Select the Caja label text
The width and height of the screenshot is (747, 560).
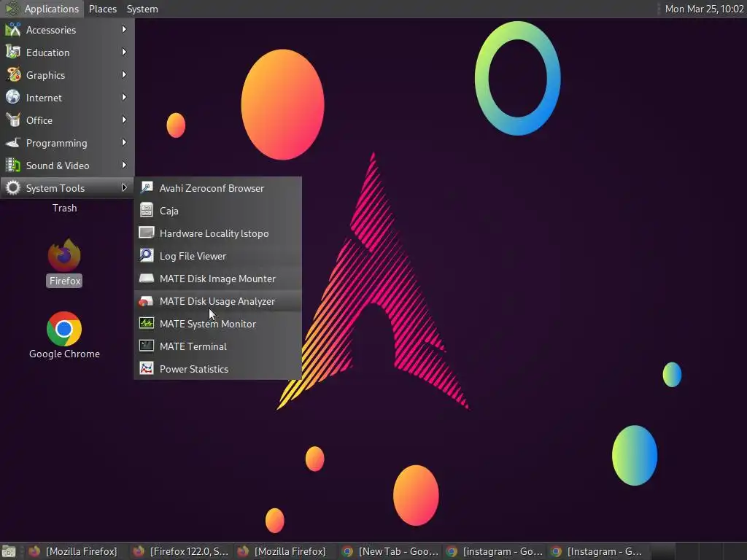pos(169,211)
